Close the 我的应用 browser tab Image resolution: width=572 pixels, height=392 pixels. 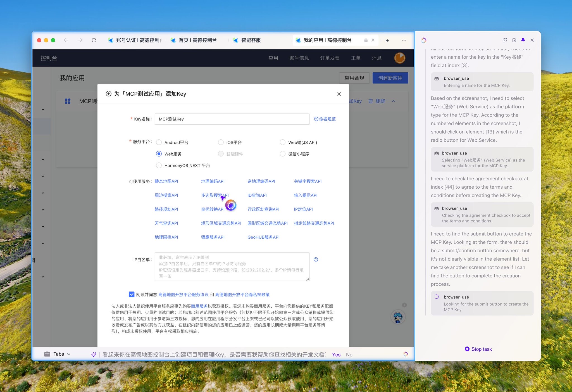coord(373,40)
